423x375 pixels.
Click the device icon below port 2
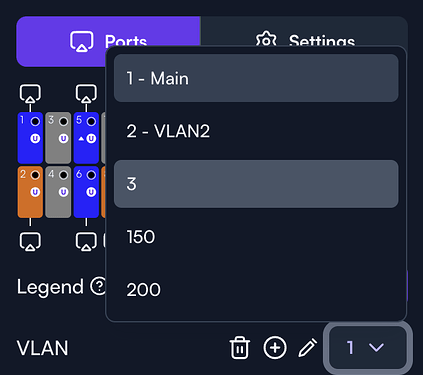click(x=30, y=241)
